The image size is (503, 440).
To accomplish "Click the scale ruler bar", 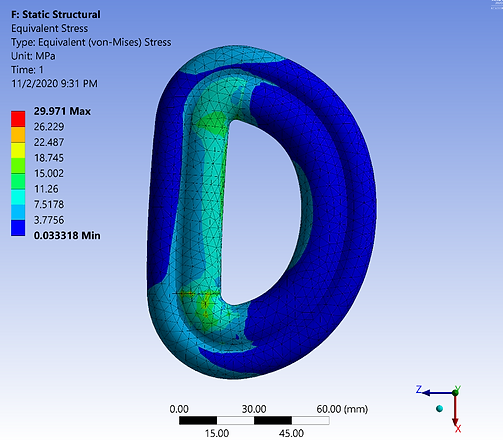I will 254,420.
